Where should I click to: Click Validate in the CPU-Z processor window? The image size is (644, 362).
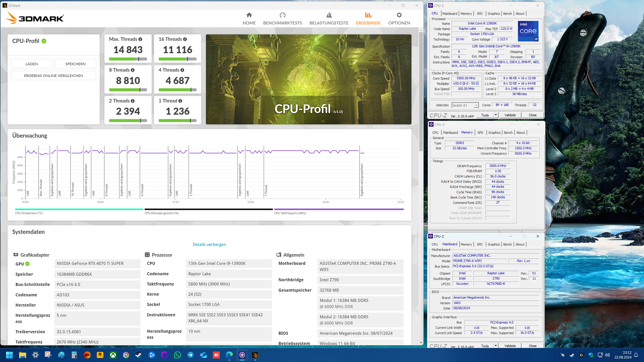point(510,115)
